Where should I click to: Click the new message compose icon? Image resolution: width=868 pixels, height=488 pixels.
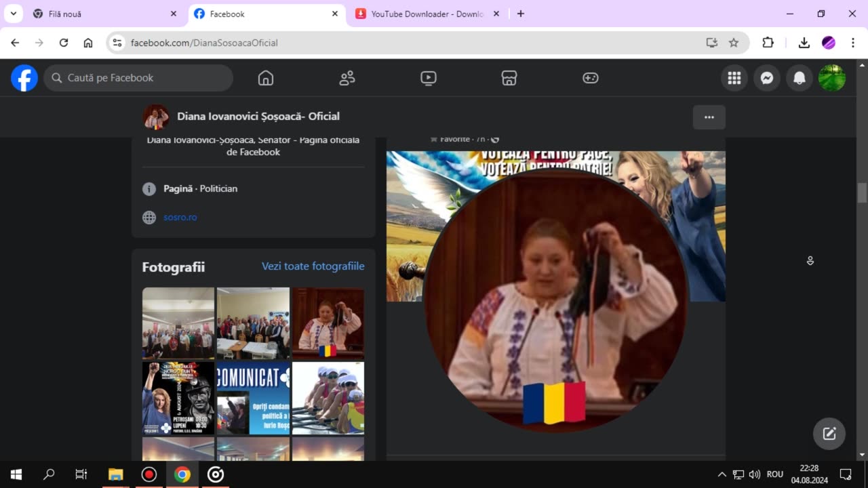click(x=829, y=434)
